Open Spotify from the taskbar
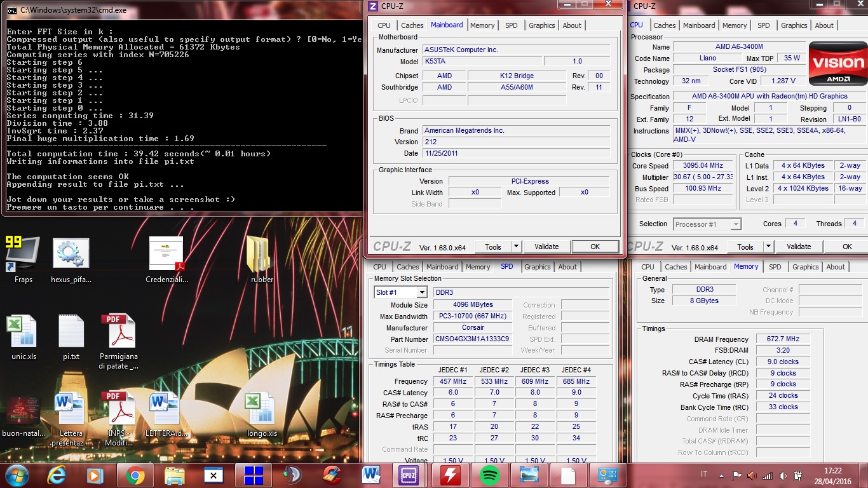This screenshot has height=488, width=868. (489, 475)
